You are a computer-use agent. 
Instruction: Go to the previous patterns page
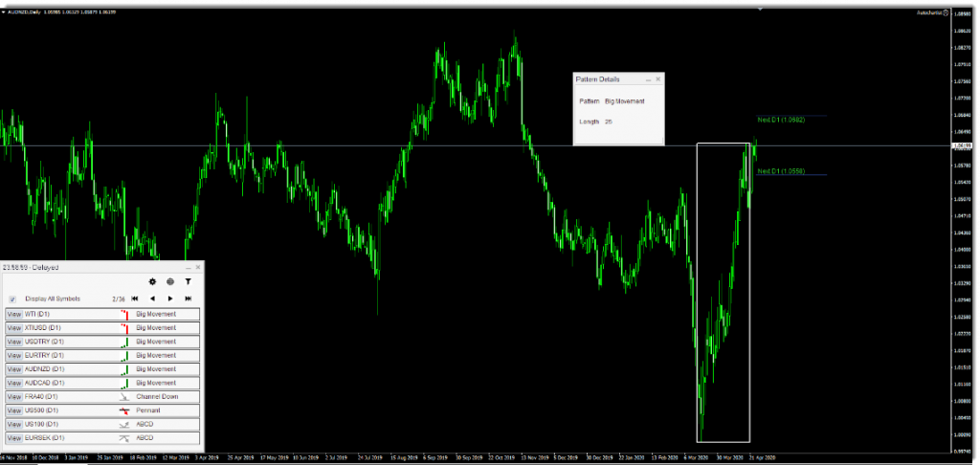pyautogui.click(x=152, y=299)
